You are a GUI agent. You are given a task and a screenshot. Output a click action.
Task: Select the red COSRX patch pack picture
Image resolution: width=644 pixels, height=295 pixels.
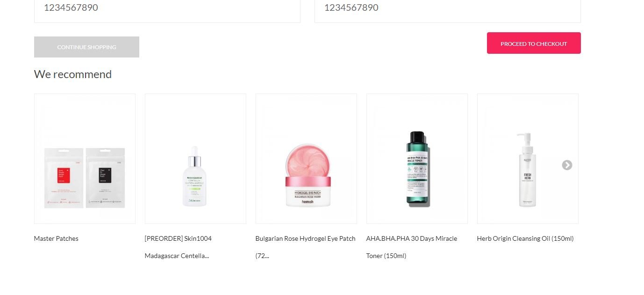64,178
